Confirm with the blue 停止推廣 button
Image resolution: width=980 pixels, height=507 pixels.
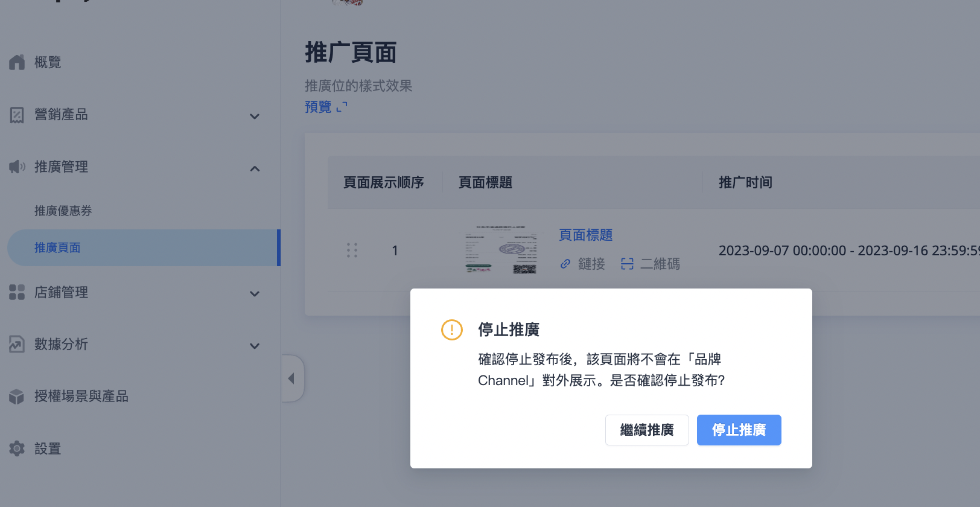point(739,430)
